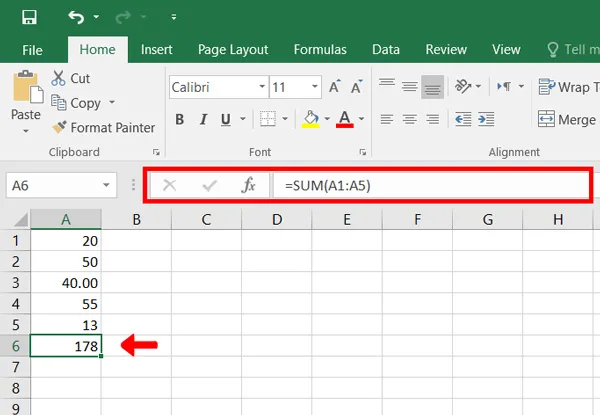Click the Increase Font Size icon
600x415 pixels.
coord(334,87)
